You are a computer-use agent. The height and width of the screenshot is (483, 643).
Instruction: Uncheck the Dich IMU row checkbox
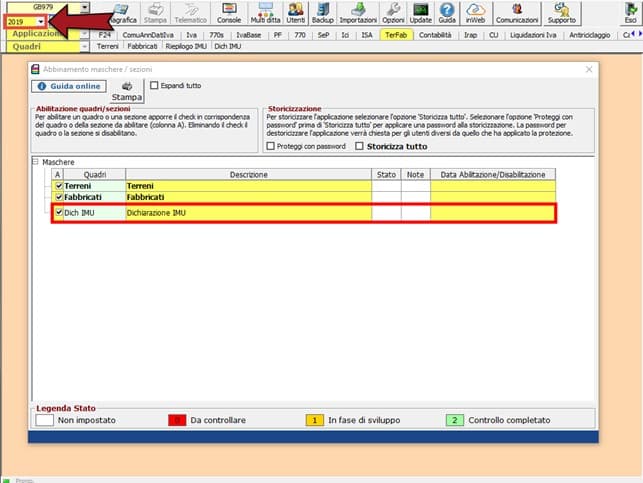point(59,212)
